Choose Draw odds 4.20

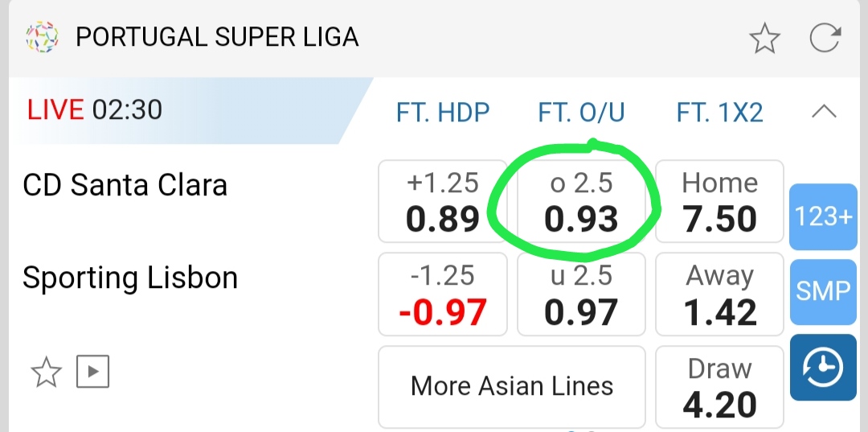719,388
